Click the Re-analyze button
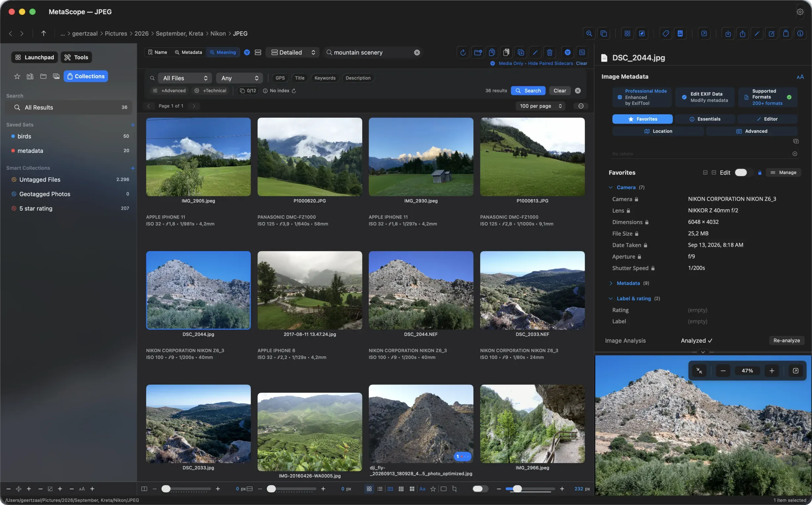The width and height of the screenshot is (812, 505). (x=786, y=341)
